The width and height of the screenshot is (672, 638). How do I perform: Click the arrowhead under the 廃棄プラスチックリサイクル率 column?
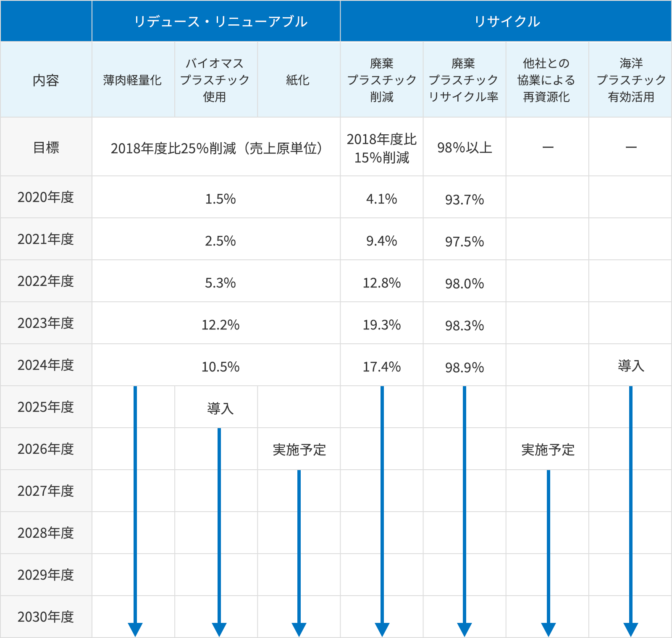(x=465, y=629)
